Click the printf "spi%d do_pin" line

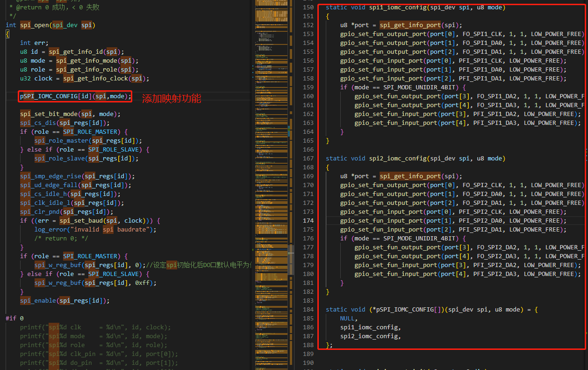[x=99, y=363]
